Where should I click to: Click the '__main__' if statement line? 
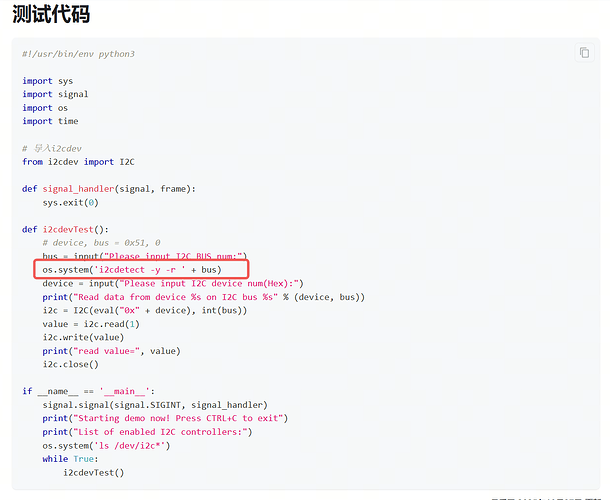(x=88, y=391)
